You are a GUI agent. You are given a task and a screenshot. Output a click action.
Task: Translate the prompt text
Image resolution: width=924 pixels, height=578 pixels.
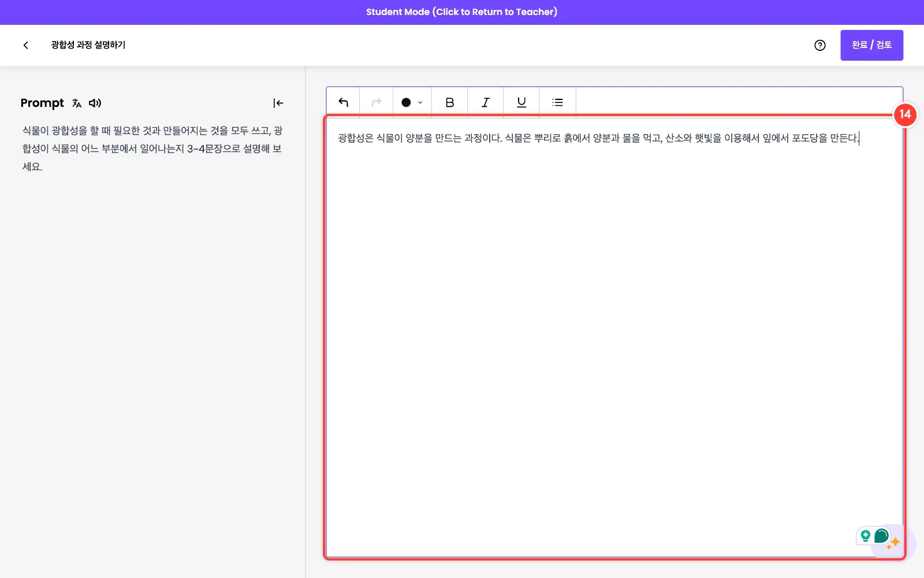[77, 103]
